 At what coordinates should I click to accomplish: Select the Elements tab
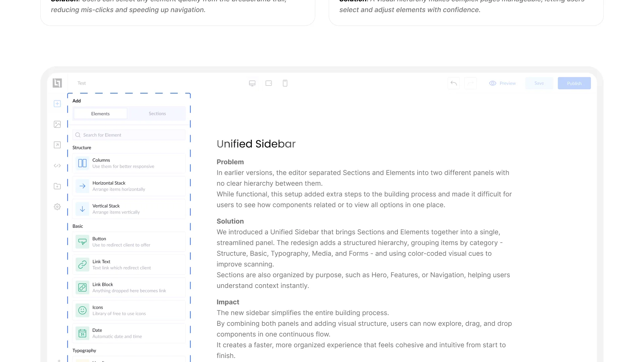(100, 114)
